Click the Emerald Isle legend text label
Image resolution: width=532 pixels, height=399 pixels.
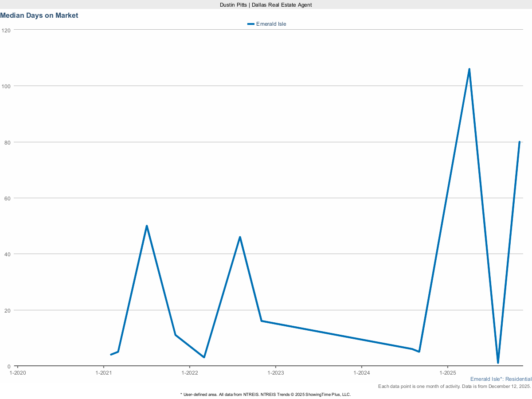(270, 24)
